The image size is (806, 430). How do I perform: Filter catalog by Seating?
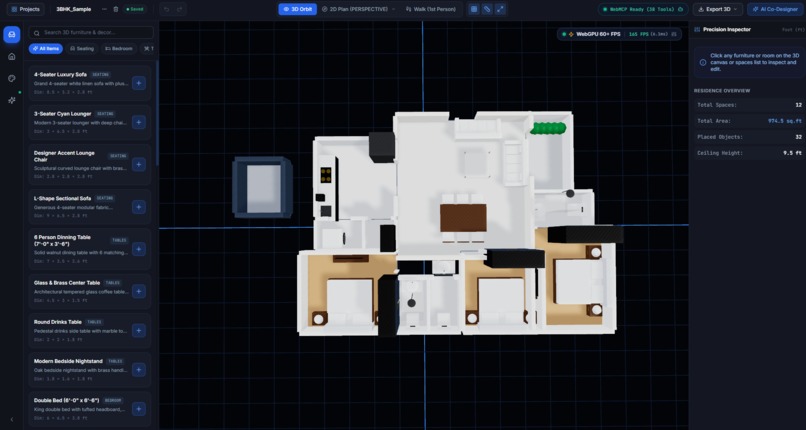82,49
